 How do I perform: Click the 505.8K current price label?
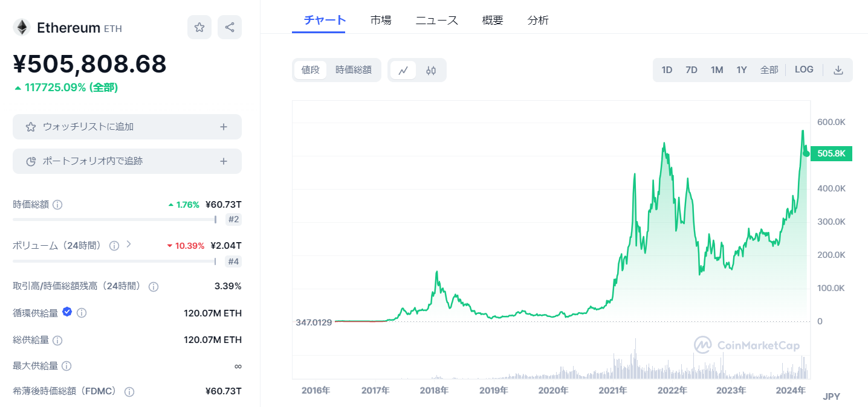pyautogui.click(x=831, y=153)
